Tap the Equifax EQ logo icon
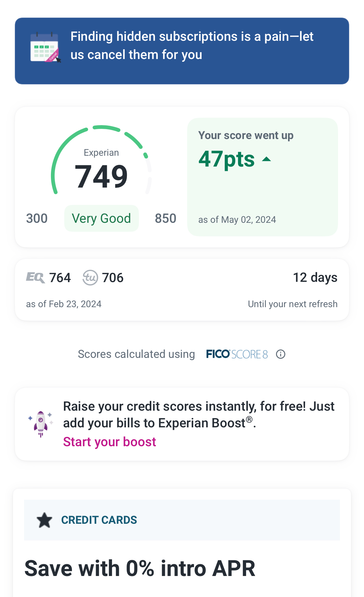Image resolution: width=364 pixels, height=597 pixels. (x=35, y=277)
